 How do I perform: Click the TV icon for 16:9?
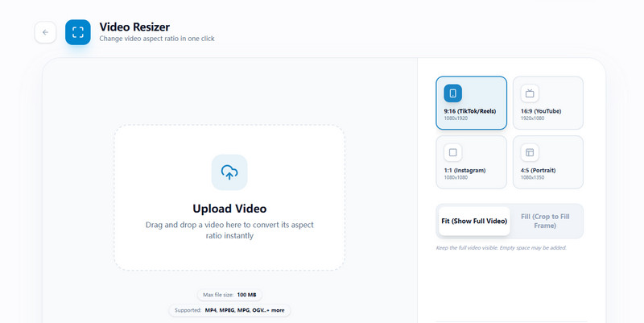tap(530, 93)
